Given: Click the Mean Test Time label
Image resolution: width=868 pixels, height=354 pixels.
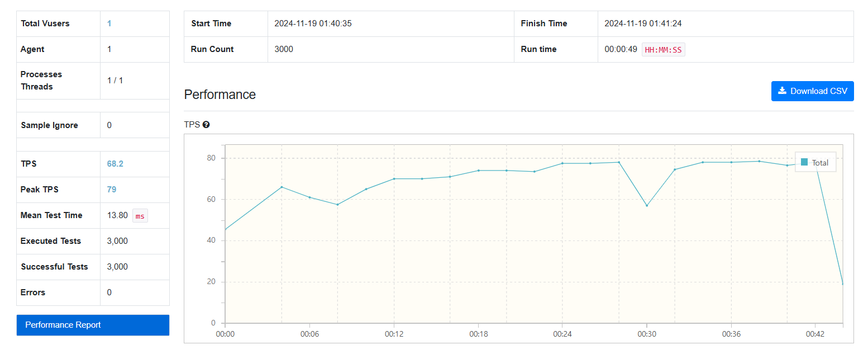Looking at the screenshot, I should [x=51, y=215].
